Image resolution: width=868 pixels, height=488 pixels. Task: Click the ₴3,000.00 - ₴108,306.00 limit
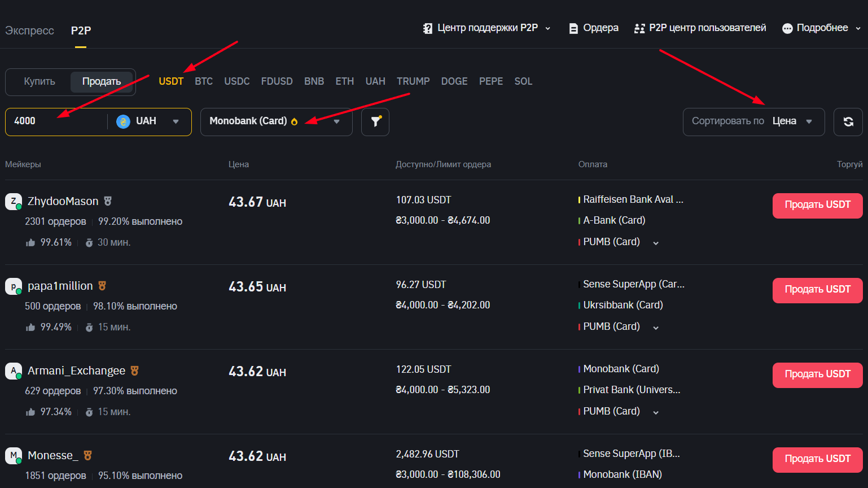[448, 474]
